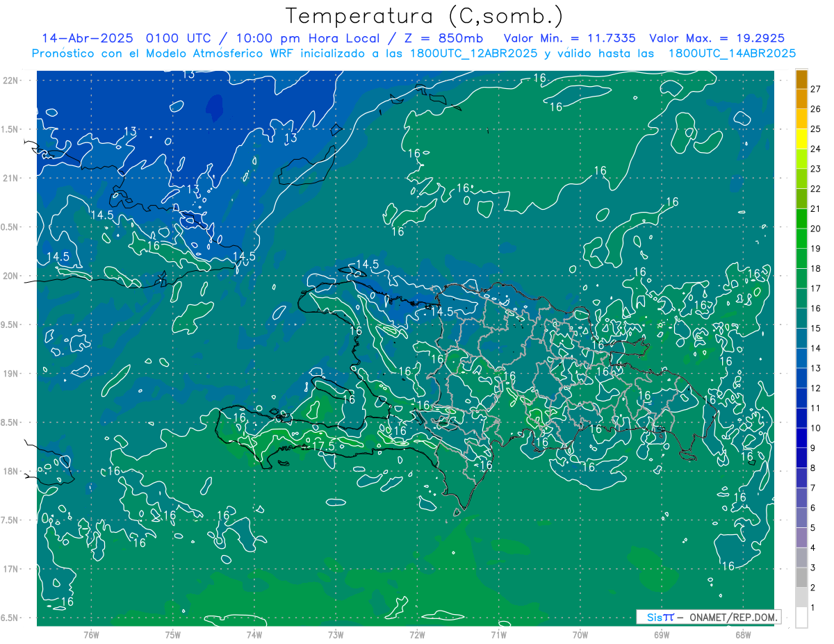Click the colorbar scale label 21
Screen dimensions: 834x644
pos(815,209)
